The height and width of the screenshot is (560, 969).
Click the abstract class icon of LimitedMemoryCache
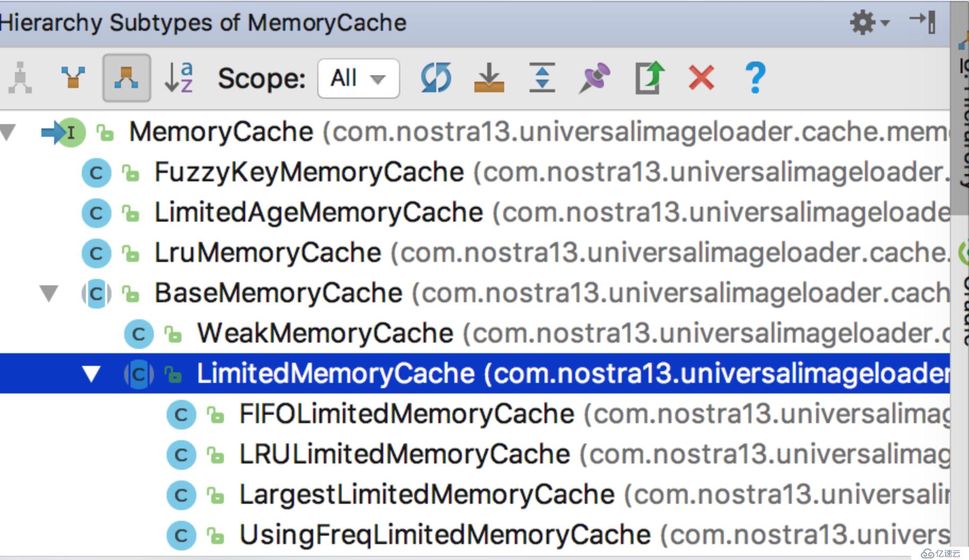click(x=139, y=374)
